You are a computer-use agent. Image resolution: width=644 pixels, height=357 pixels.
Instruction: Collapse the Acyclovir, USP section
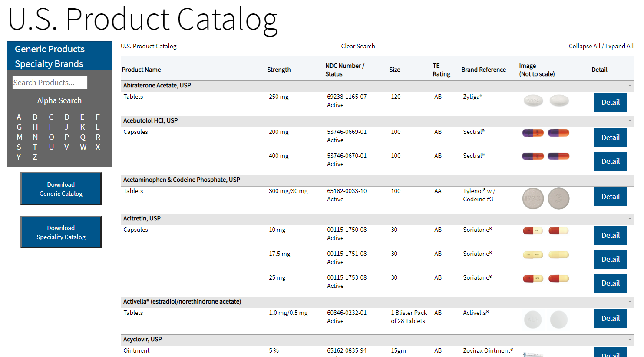(629, 340)
